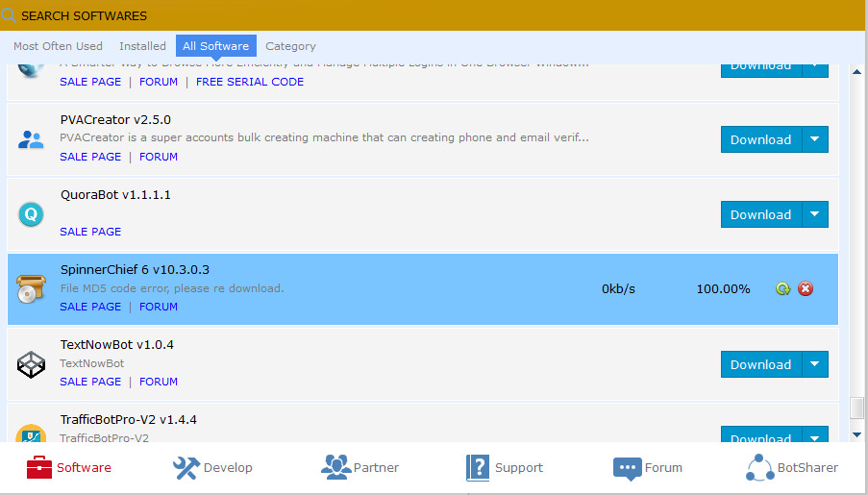Image resolution: width=868 pixels, height=495 pixels.
Task: Select the Most Often Used tab
Action: point(58,46)
